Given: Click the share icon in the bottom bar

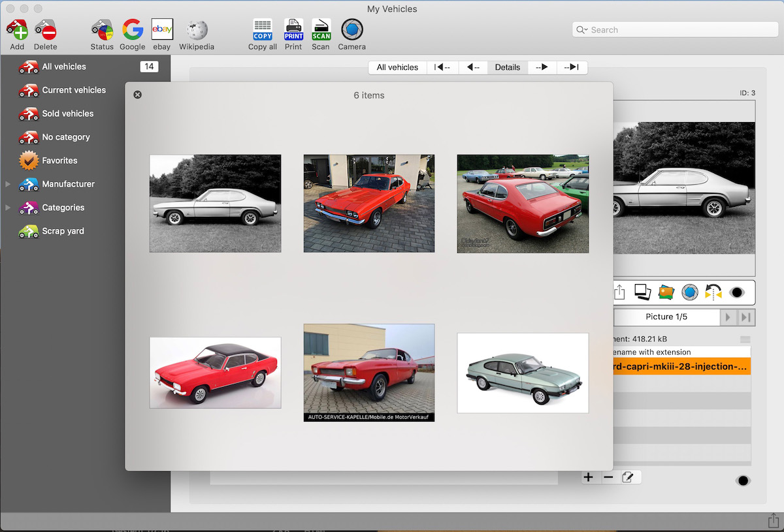Looking at the screenshot, I should [x=773, y=521].
